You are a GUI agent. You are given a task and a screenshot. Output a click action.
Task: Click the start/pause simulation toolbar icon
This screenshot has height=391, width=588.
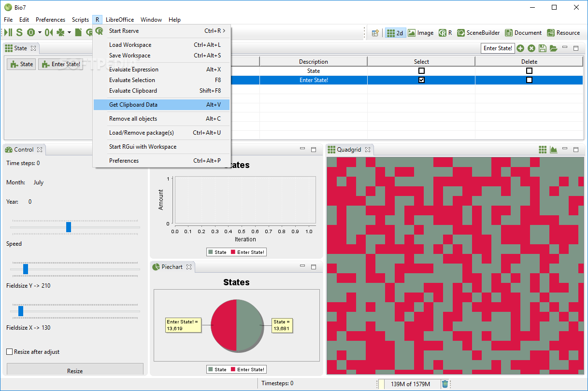click(9, 32)
